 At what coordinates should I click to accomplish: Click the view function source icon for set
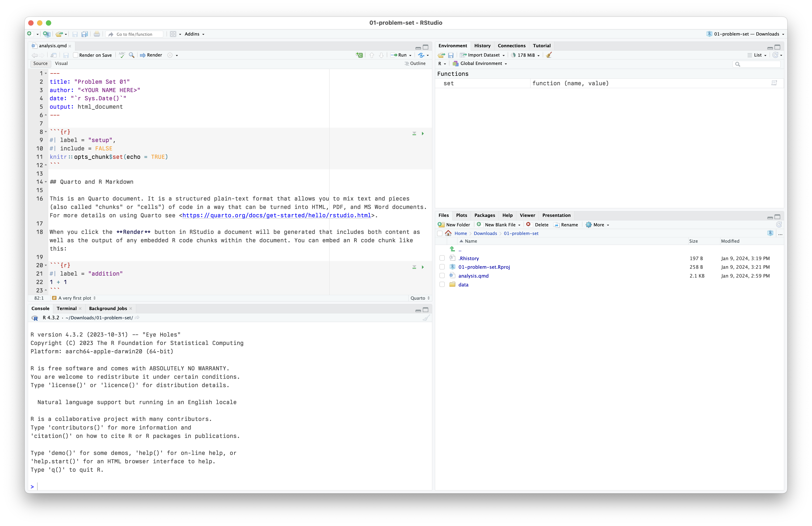pos(774,83)
